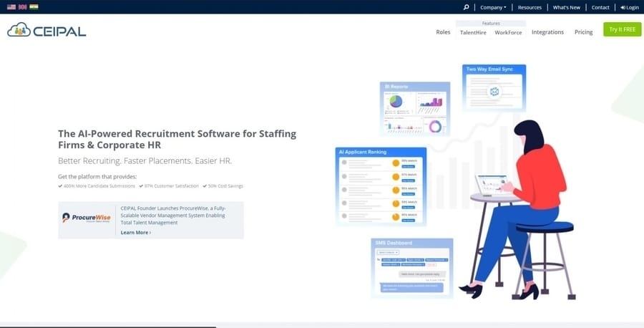
Task: Click the email sync icon in the card
Action: pyautogui.click(x=494, y=92)
